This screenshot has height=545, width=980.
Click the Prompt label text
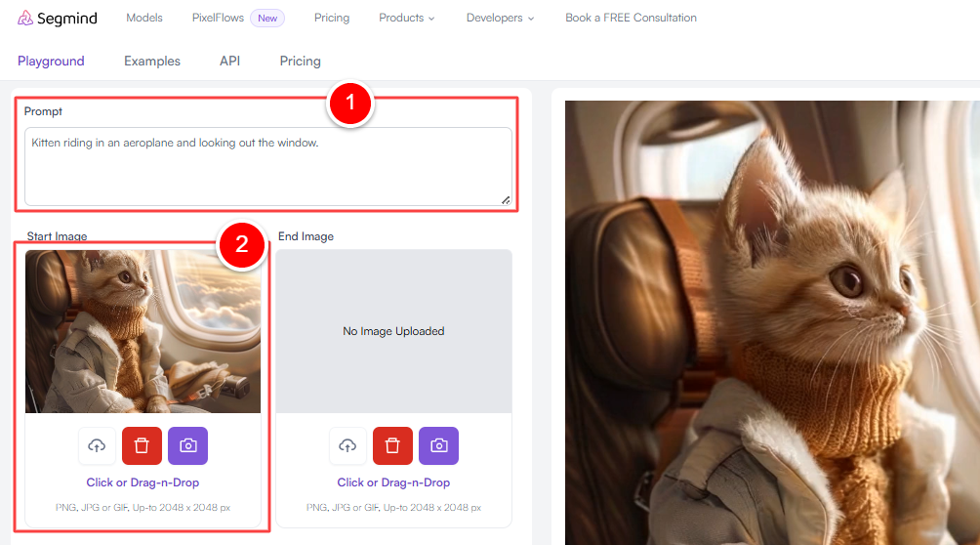[43, 111]
